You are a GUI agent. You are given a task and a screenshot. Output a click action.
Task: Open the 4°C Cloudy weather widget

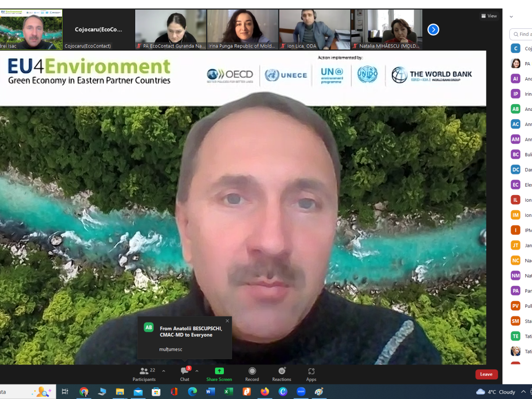click(496, 392)
